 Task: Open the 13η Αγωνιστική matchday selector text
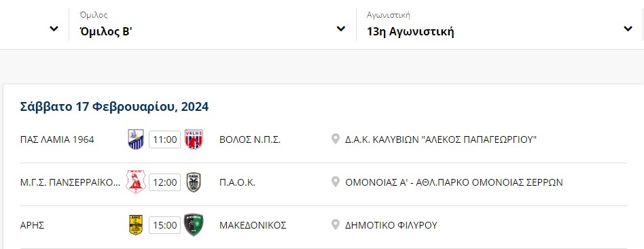pos(410,32)
